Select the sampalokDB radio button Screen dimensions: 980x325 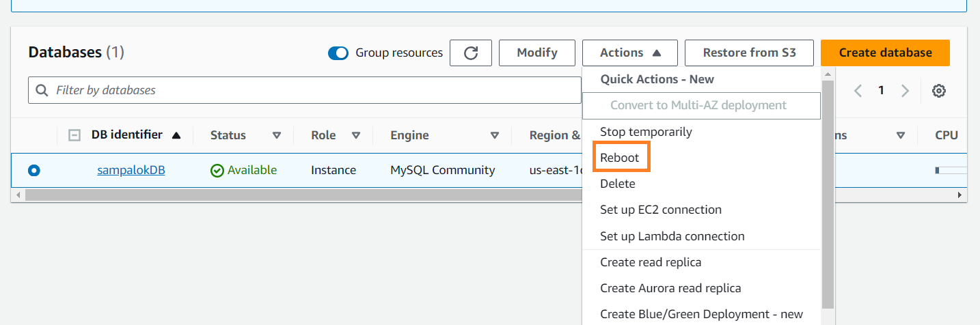(34, 171)
